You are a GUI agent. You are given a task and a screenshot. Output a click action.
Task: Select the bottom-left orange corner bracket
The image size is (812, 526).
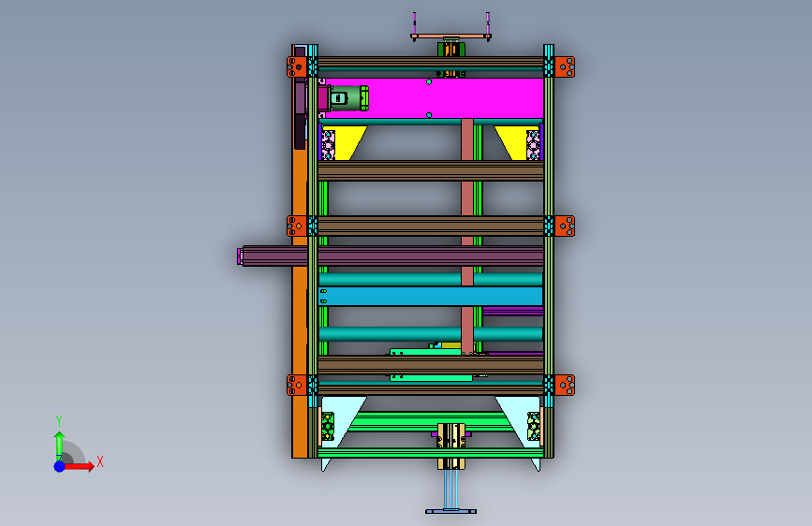[x=297, y=386]
